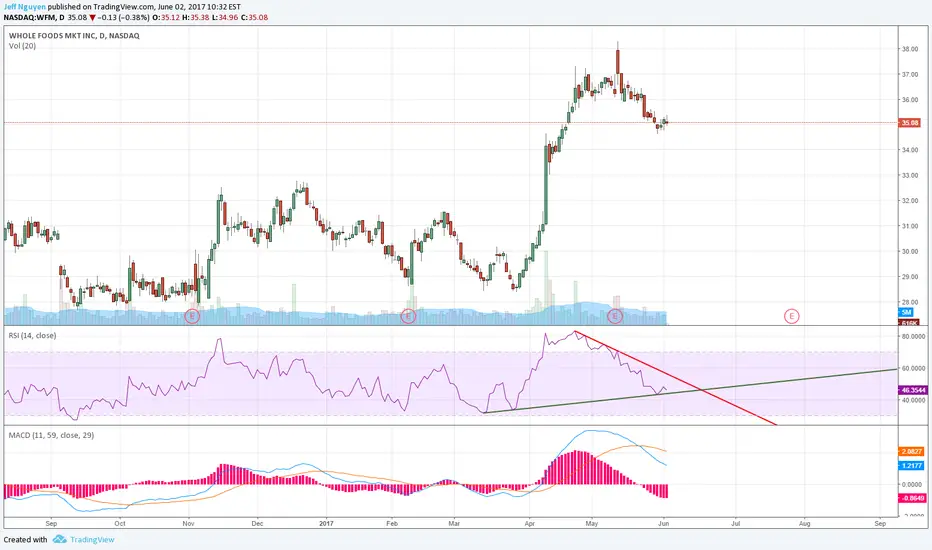Click the 29.00 price axis label
The image size is (932, 550).
[x=910, y=276]
